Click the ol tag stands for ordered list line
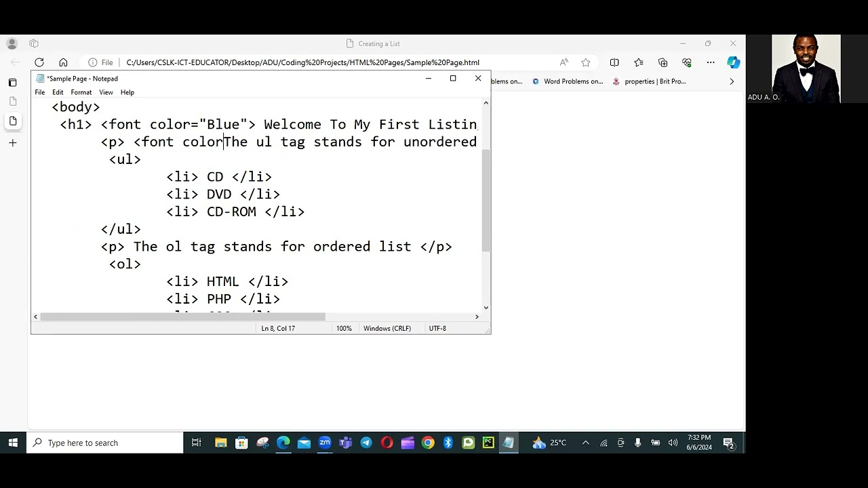The image size is (868, 488). click(x=276, y=247)
